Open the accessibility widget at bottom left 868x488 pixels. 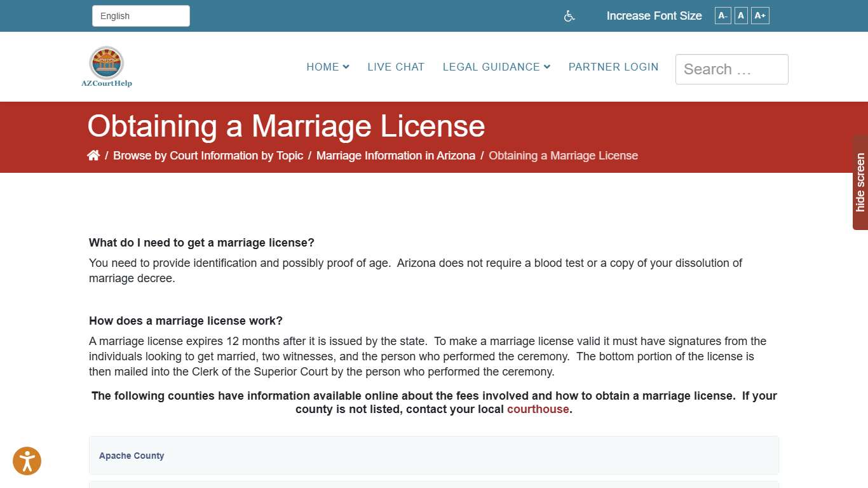coord(27,461)
